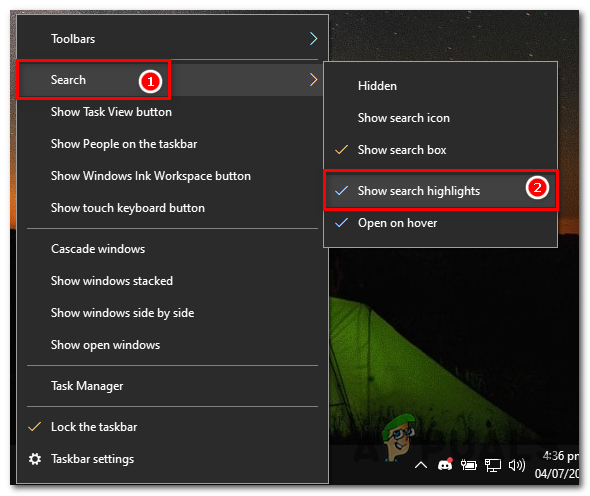Choose Cascade windows
590x496 pixels.
tap(172, 249)
